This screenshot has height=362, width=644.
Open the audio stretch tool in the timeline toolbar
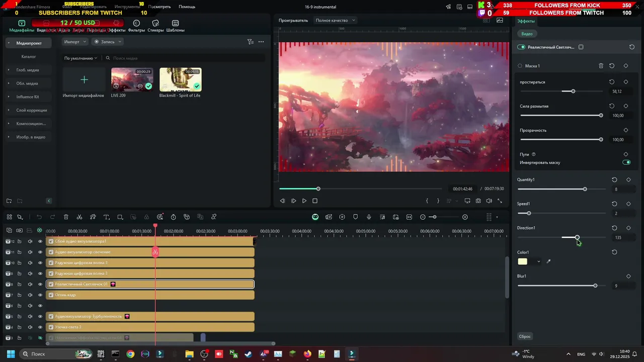pyautogui.click(x=93, y=217)
